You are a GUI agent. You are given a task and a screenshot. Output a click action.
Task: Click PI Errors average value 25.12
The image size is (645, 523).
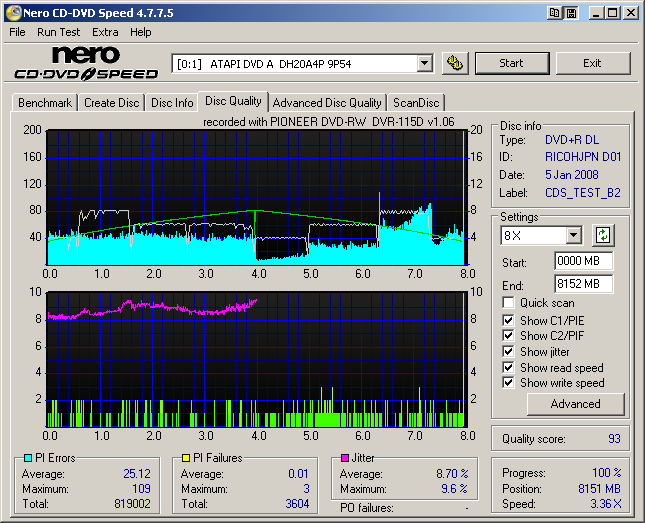[137, 474]
